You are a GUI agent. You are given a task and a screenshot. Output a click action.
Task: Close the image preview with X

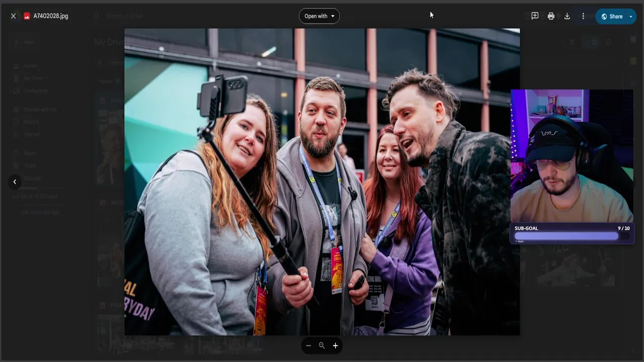point(13,16)
